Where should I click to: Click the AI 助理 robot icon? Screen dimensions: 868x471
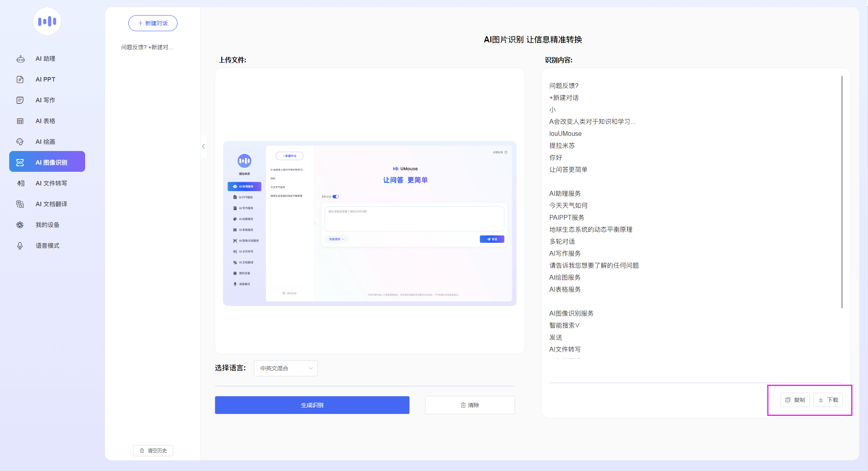[x=20, y=59]
